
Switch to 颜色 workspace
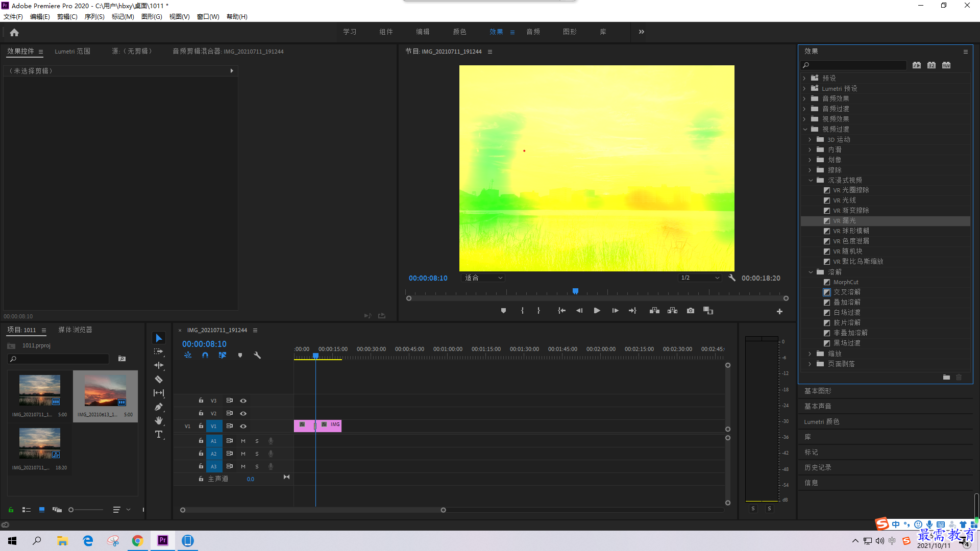pos(459,32)
